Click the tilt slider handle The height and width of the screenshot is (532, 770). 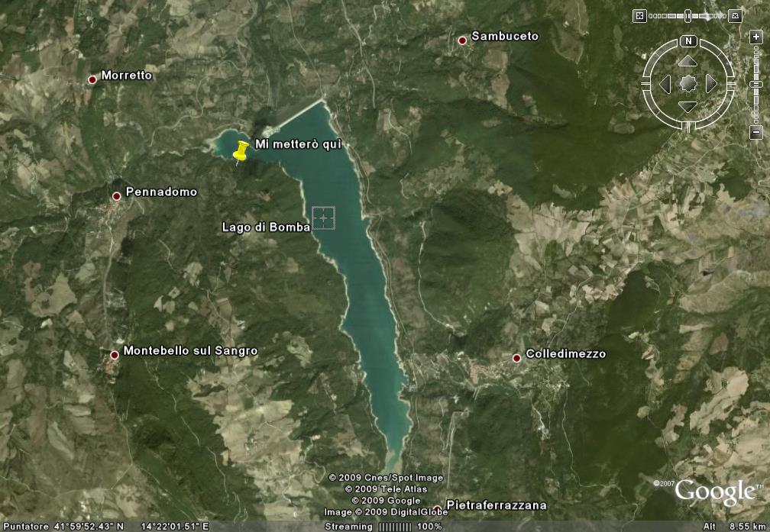(x=687, y=15)
